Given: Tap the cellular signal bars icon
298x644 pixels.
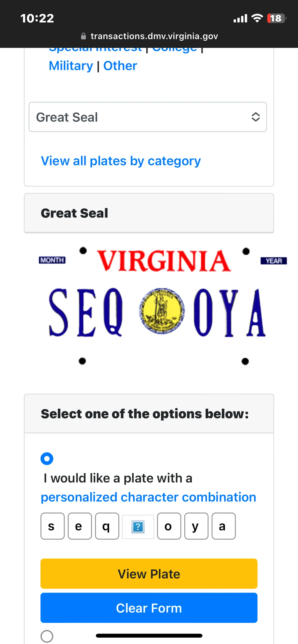Looking at the screenshot, I should click(240, 18).
